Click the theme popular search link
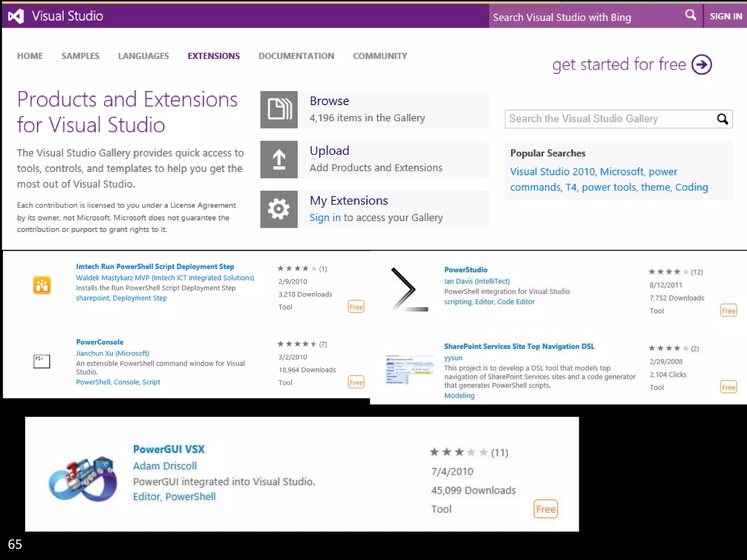Viewport: 747px width, 560px height. (x=655, y=187)
